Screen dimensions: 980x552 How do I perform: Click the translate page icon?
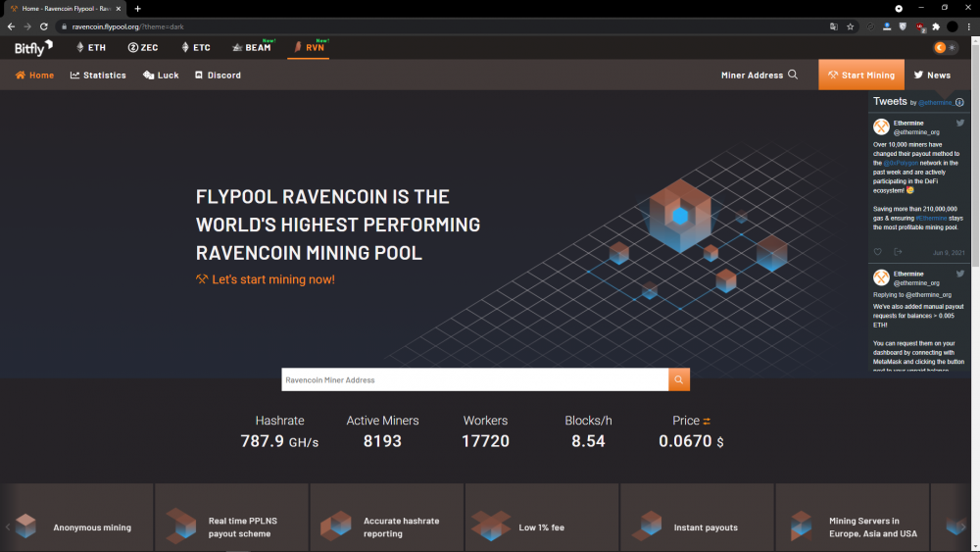834,26
